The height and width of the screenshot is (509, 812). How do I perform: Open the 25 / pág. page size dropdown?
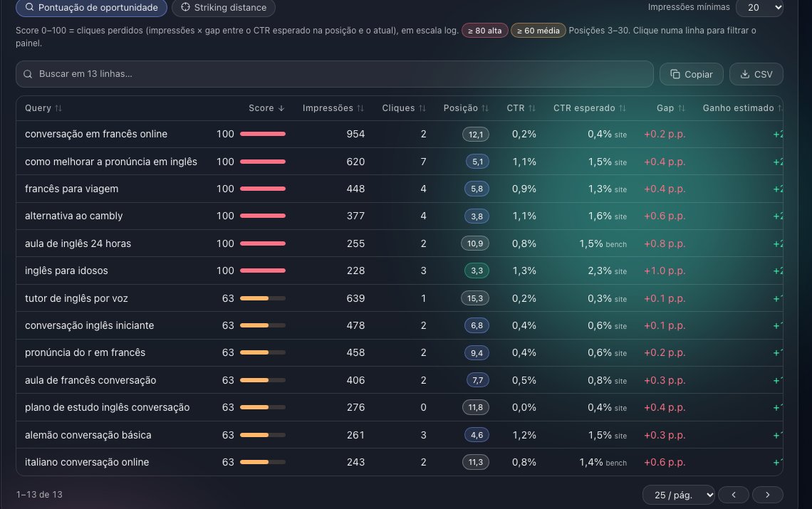click(678, 495)
